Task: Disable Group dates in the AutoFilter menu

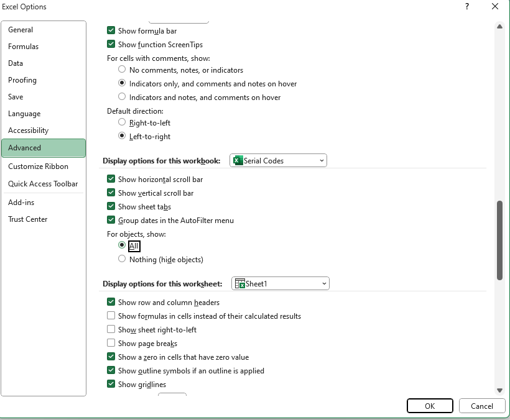Action: (x=111, y=220)
